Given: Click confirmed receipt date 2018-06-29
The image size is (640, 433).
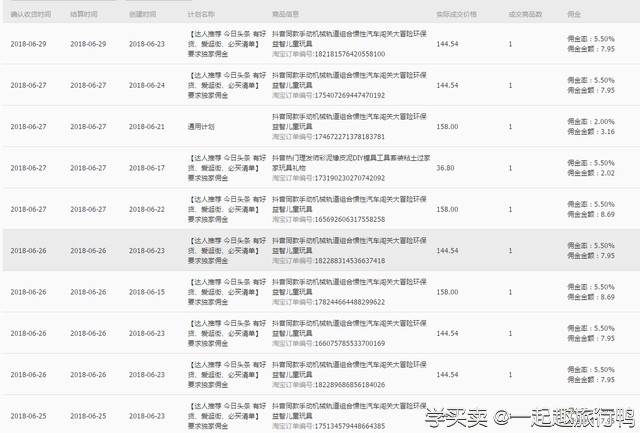Looking at the screenshot, I should coord(29,44).
